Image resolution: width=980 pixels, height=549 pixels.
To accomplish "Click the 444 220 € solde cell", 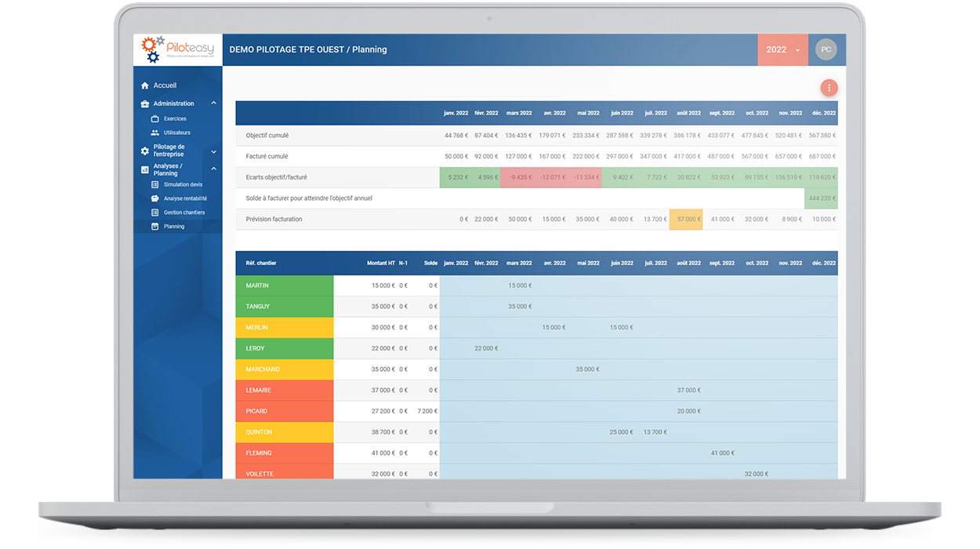I will pos(822,198).
